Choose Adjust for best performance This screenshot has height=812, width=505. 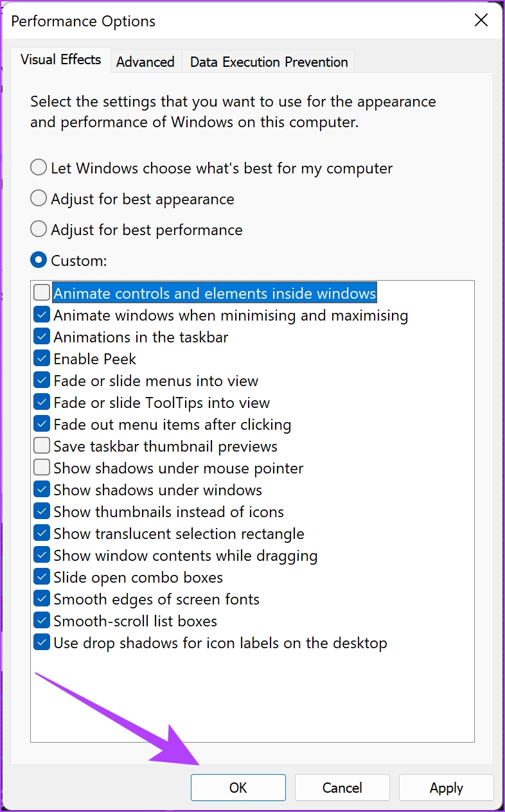pyautogui.click(x=39, y=230)
